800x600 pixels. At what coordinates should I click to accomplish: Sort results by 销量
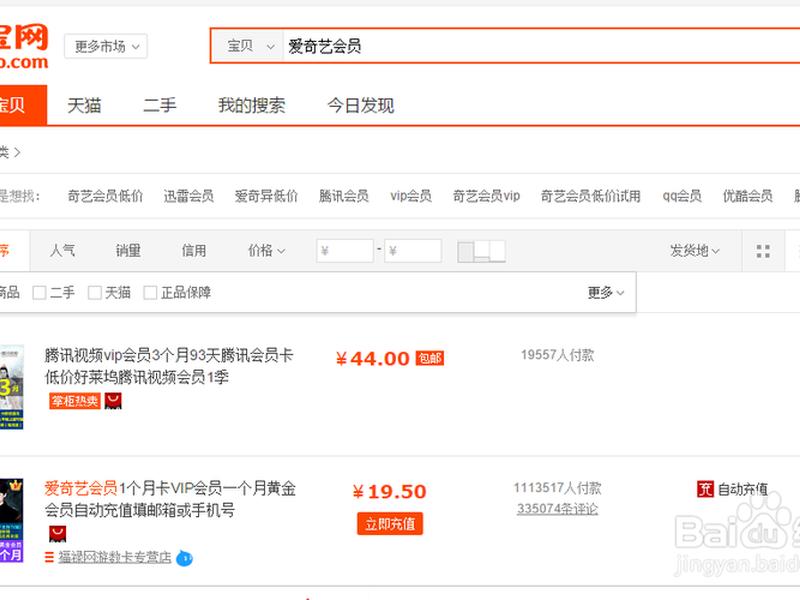(x=128, y=251)
